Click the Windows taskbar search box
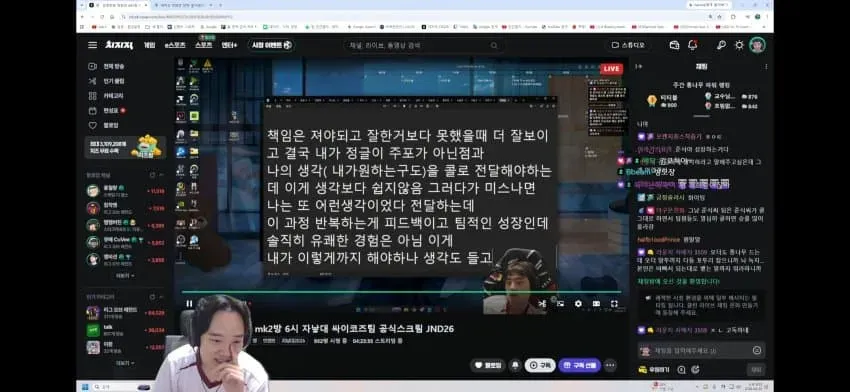 (x=122, y=387)
